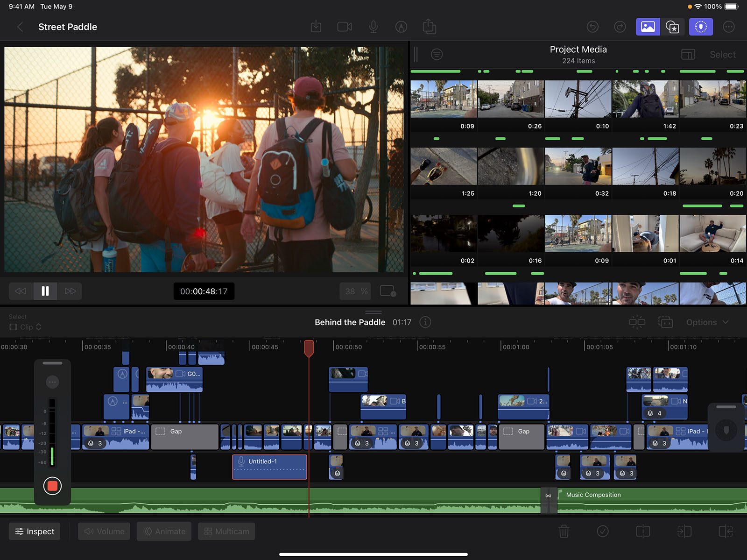Tap the share export icon
Image resolution: width=747 pixels, height=560 pixels.
430,26
